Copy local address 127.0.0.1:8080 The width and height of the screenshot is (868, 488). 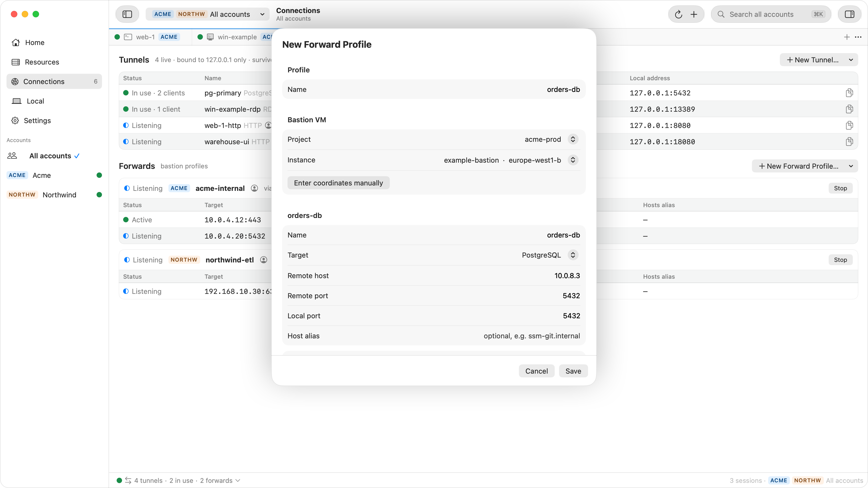(849, 125)
